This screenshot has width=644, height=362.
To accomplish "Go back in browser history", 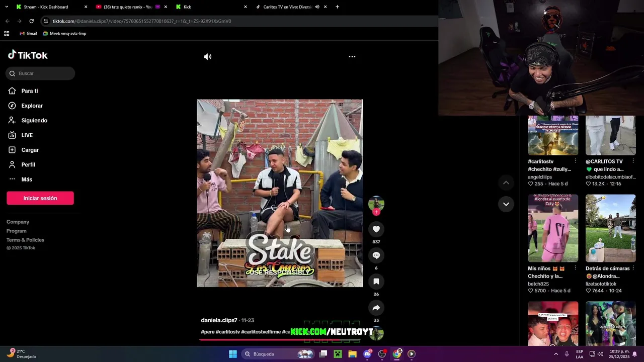I will pos(7,21).
